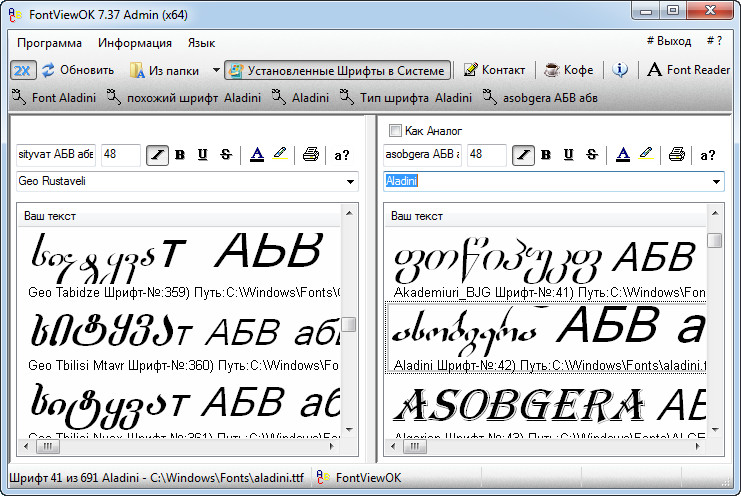The height and width of the screenshot is (496, 741).
Task: Toggle underline in the right pane
Action: 569,155
